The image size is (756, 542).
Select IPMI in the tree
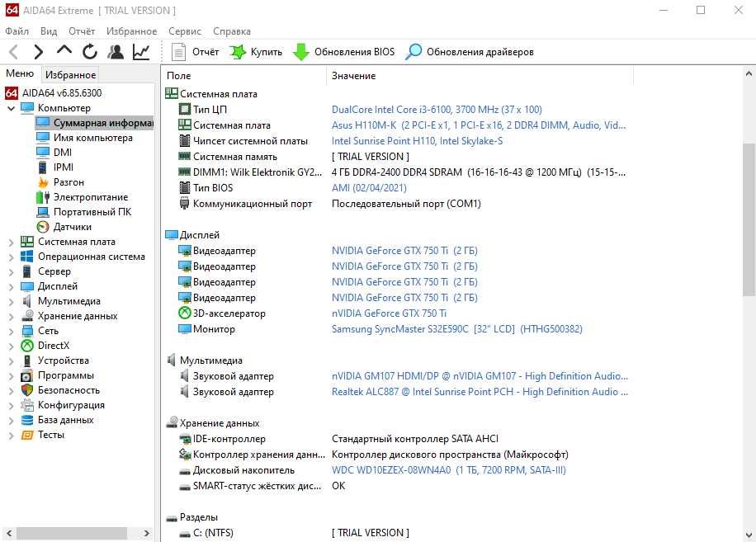coord(64,167)
